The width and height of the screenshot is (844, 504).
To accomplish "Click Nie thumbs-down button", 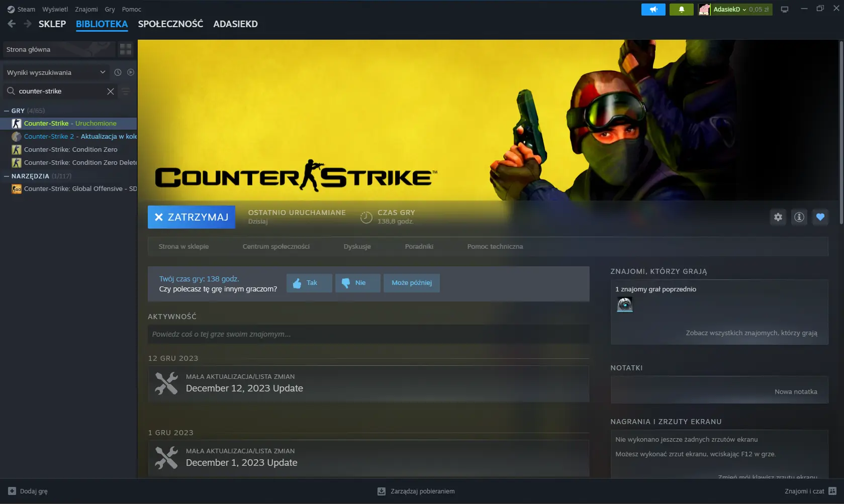I will tap(357, 283).
